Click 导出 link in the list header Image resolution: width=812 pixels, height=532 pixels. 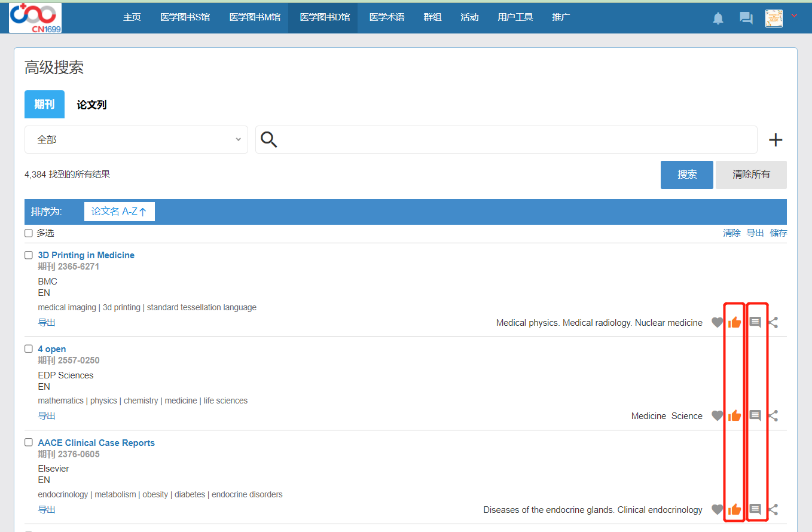755,233
